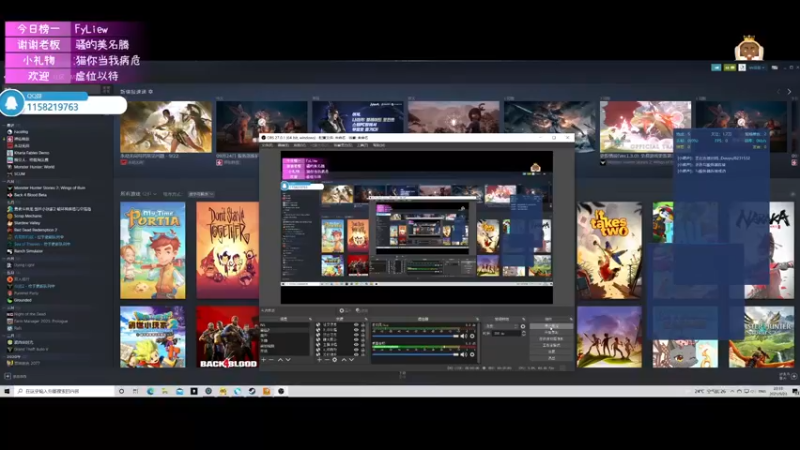This screenshot has width=800, height=450.
Task: Click Steam add-a-game plus icon
Action: coord(7,377)
